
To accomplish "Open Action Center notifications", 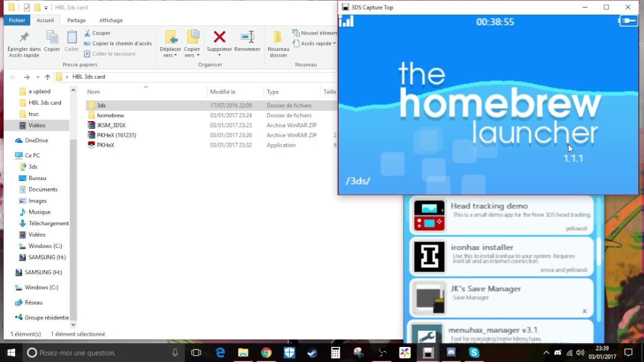I will coord(628,353).
